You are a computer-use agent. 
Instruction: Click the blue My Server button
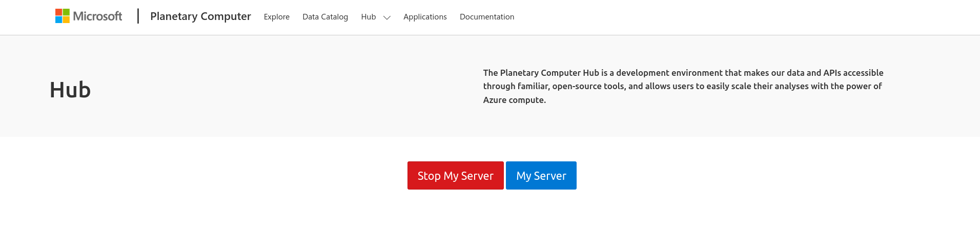pyautogui.click(x=541, y=176)
